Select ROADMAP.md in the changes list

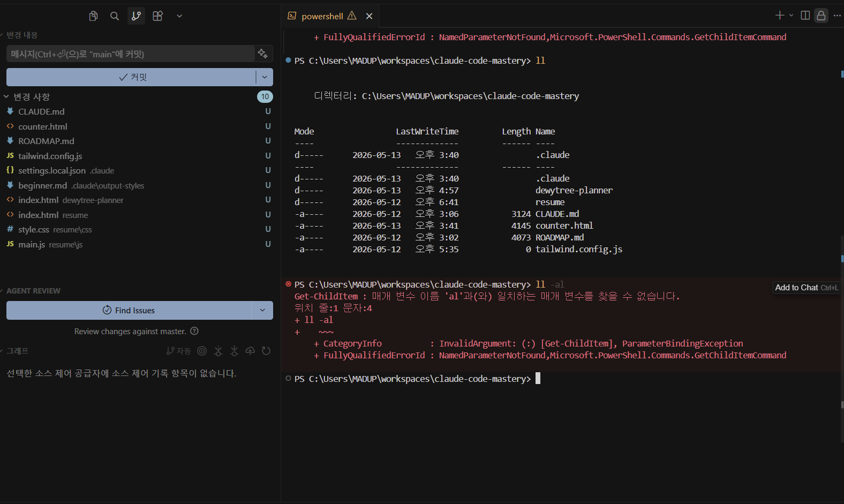46,141
